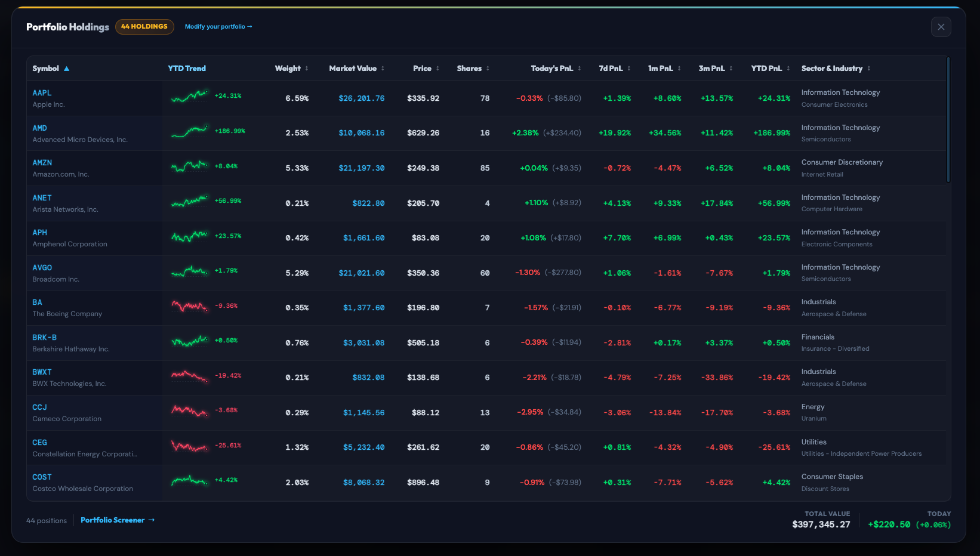Click the COST YTD trend sparkline
Image resolution: width=980 pixels, height=556 pixels.
(x=190, y=480)
